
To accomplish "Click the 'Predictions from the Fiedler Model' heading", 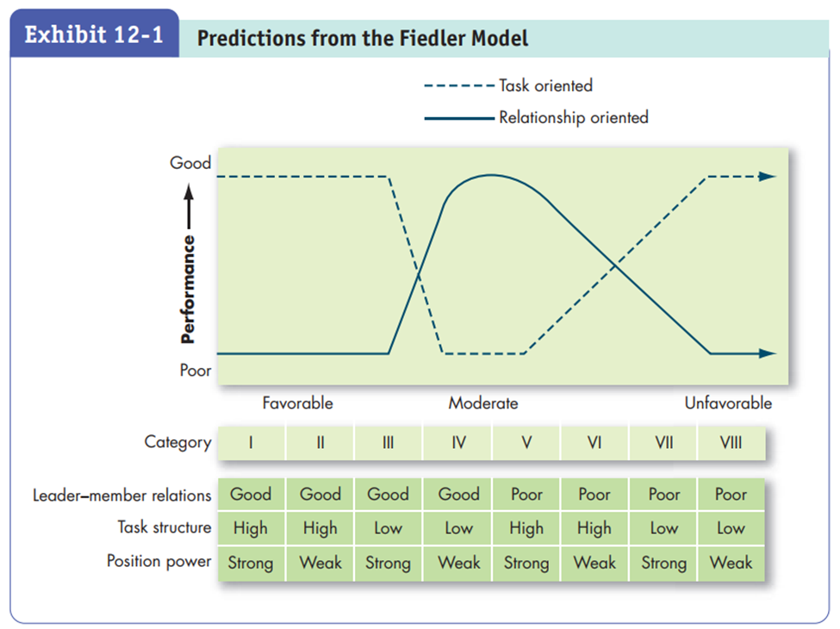I will pyautogui.click(x=362, y=39).
